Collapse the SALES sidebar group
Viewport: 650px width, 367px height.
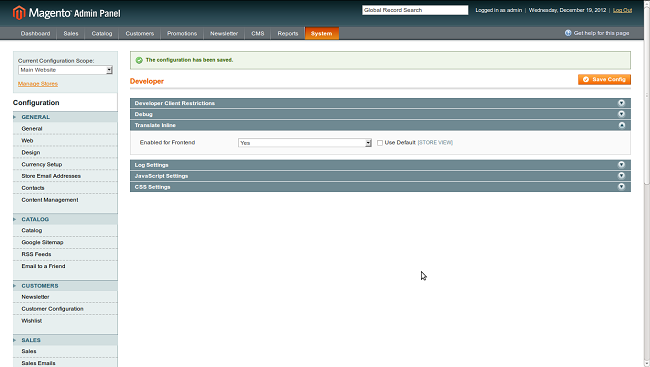[65, 340]
